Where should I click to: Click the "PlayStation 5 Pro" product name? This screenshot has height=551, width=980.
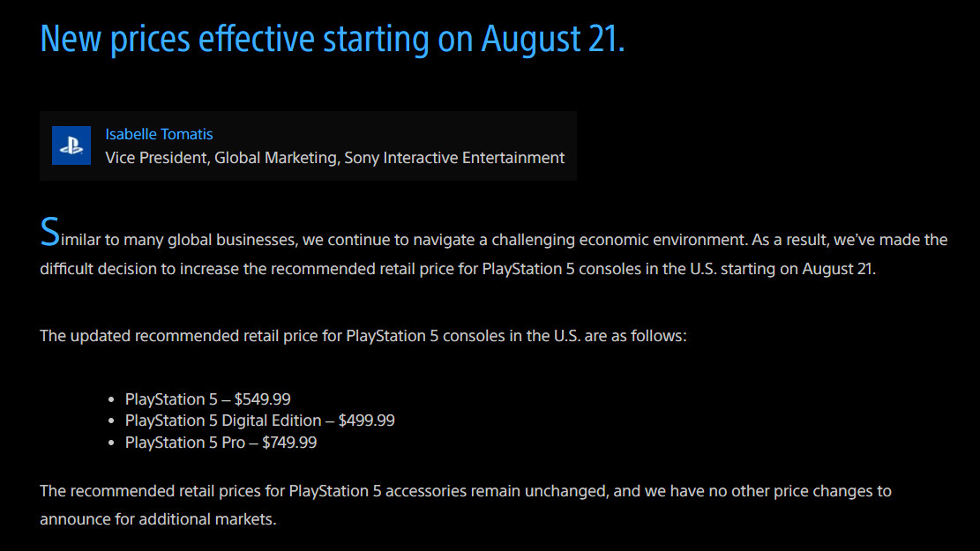pos(185,443)
